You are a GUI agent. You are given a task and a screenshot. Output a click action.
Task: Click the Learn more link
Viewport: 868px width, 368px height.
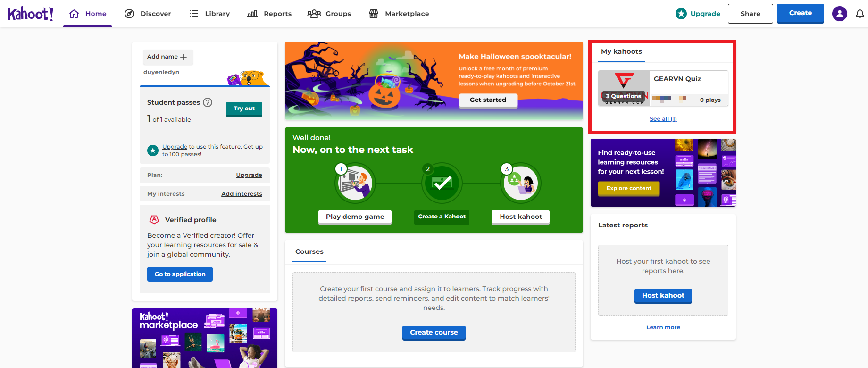coord(663,327)
